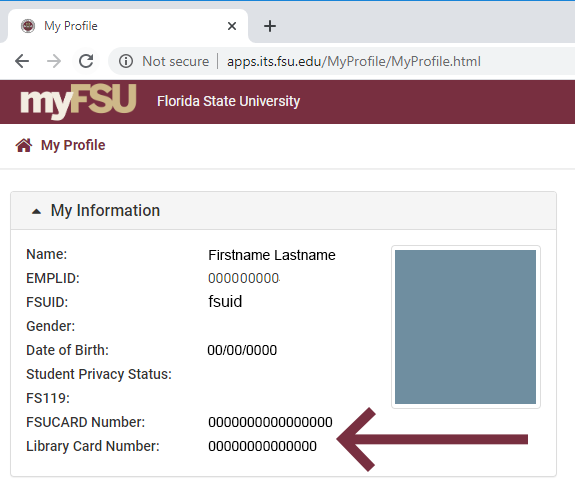575x491 pixels.
Task: Click the EMPLID number link
Action: pos(244,278)
